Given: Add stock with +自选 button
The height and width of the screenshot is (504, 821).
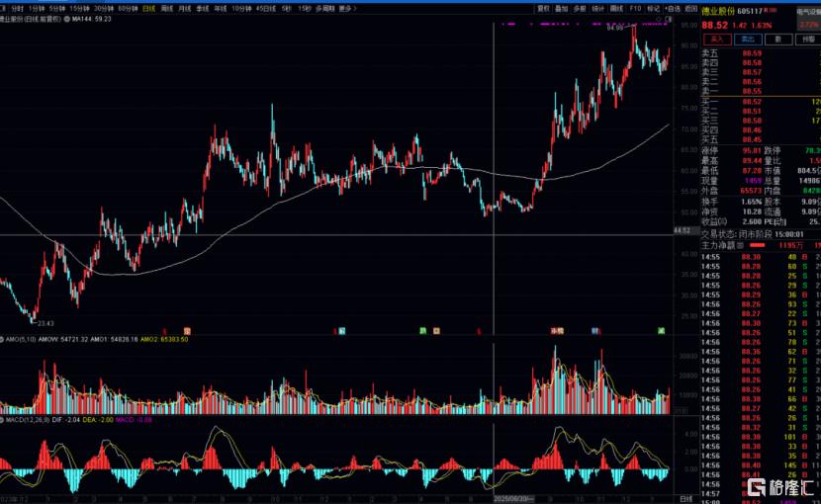Looking at the screenshot, I should [673, 9].
